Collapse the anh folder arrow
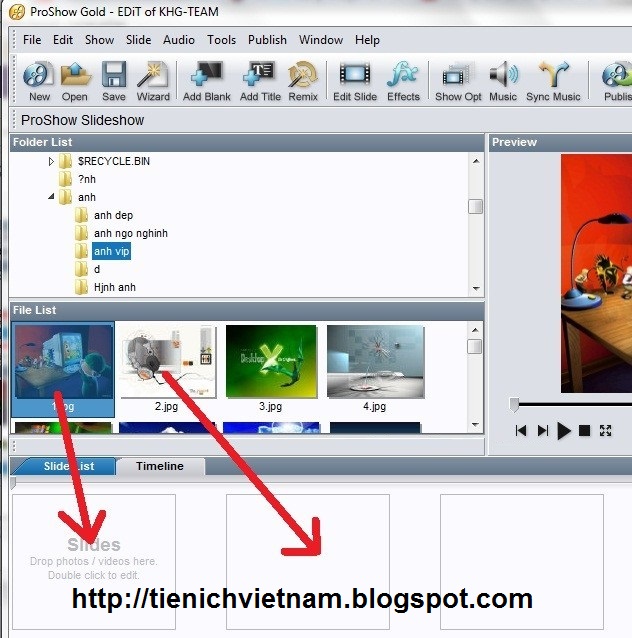 (51, 197)
